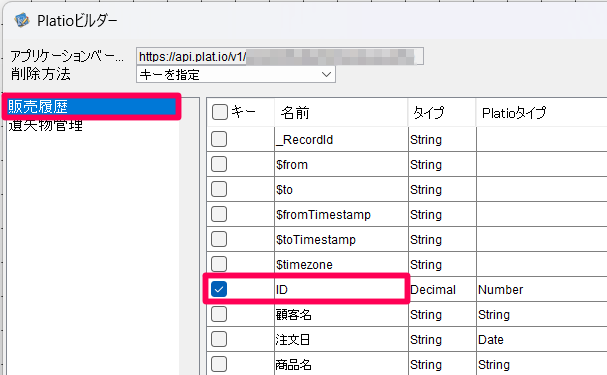
Task: Click the Date Platio type cell
Action: click(542, 339)
